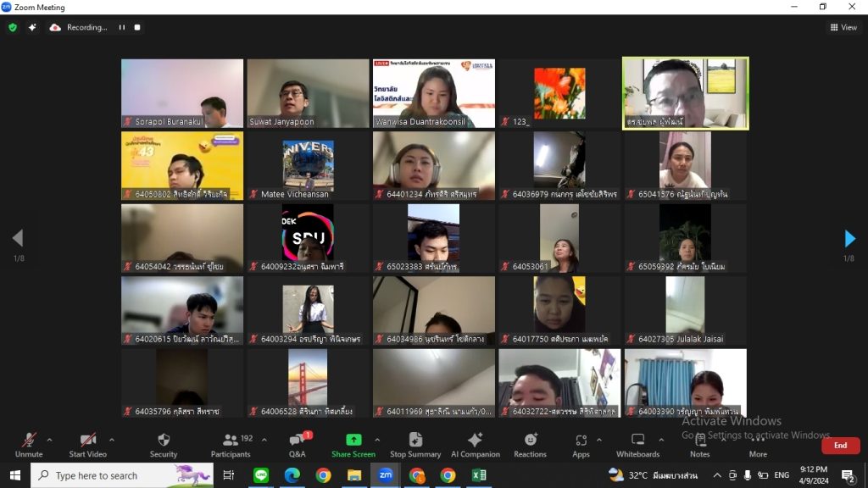Open the Participants panel
868x488 pixels.
tap(231, 446)
